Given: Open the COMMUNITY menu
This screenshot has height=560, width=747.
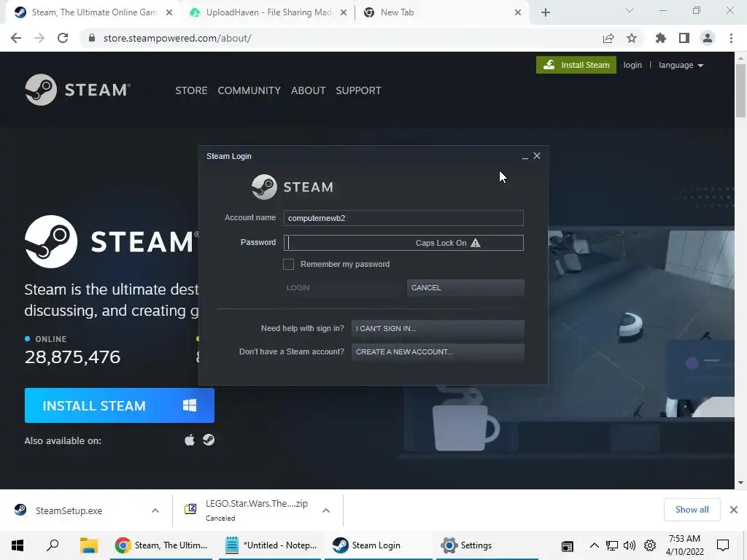Looking at the screenshot, I should 249,90.
